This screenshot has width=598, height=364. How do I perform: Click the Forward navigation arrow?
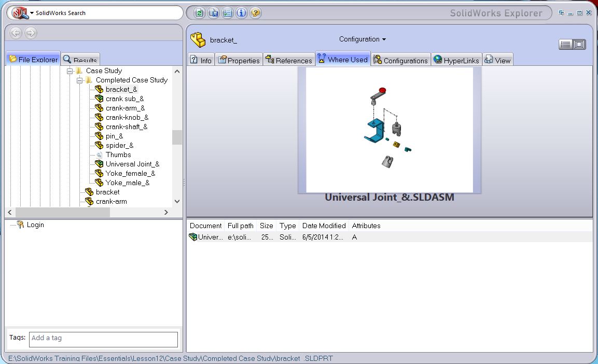coord(31,33)
